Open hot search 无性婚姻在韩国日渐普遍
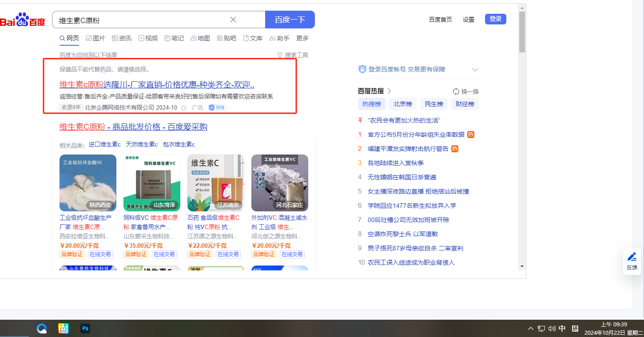Screen dimensions: 644x337 point(402,177)
